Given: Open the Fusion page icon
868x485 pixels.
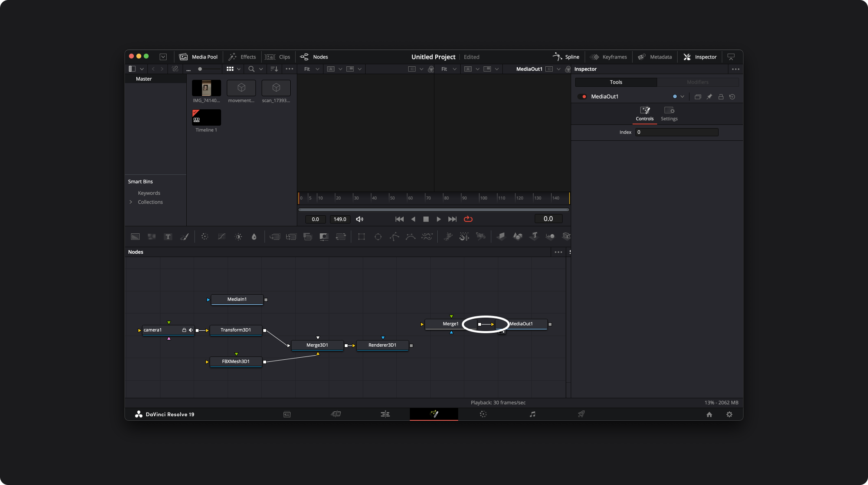Looking at the screenshot, I should [434, 414].
